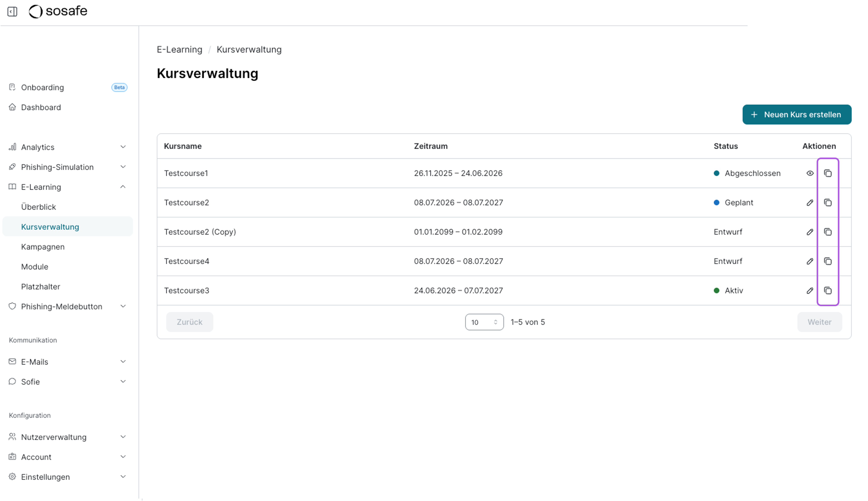
Task: Click the Account badge icon
Action: 12,457
